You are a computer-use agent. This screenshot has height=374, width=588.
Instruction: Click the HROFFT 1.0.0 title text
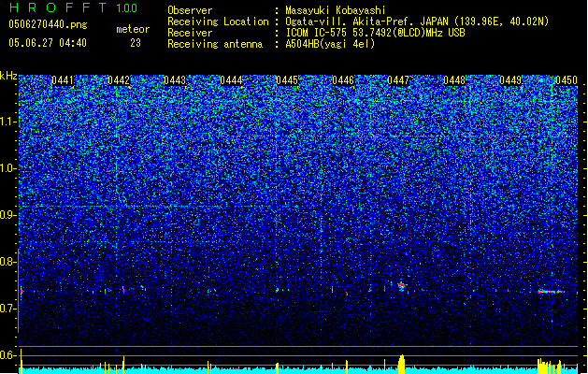[73, 7]
